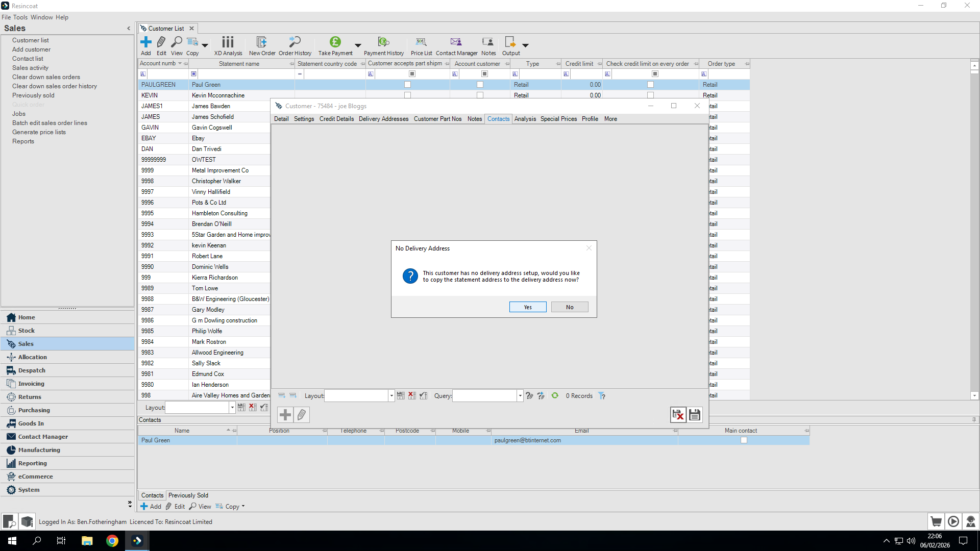The image size is (980, 551).
Task: Answer Yes in the No Delivery Address dialog
Action: tap(527, 307)
